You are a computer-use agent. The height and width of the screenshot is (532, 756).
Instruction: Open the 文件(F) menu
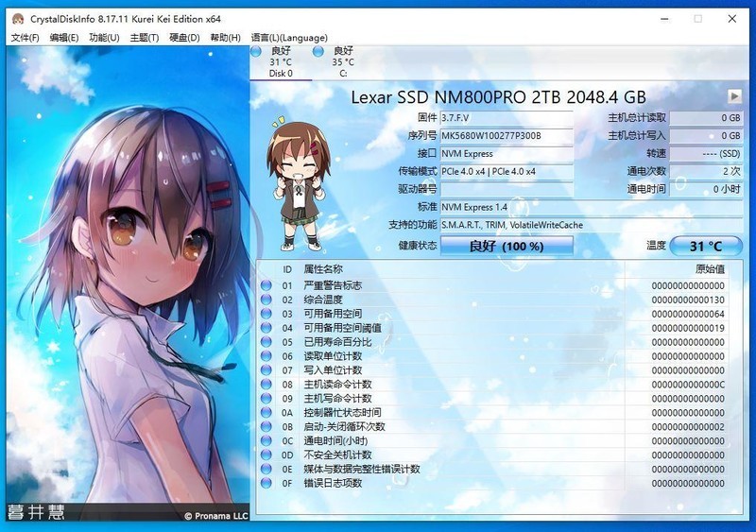tap(25, 38)
